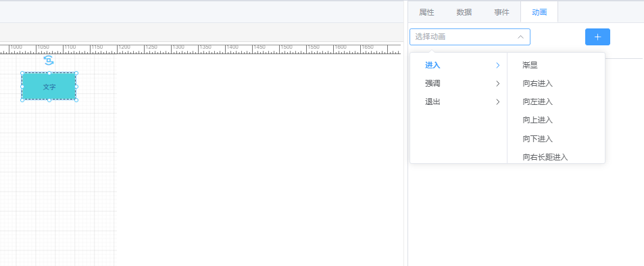Viewport: 644px width, 266px height.
Task: Expand the chevron next to 强调
Action: pyautogui.click(x=498, y=83)
